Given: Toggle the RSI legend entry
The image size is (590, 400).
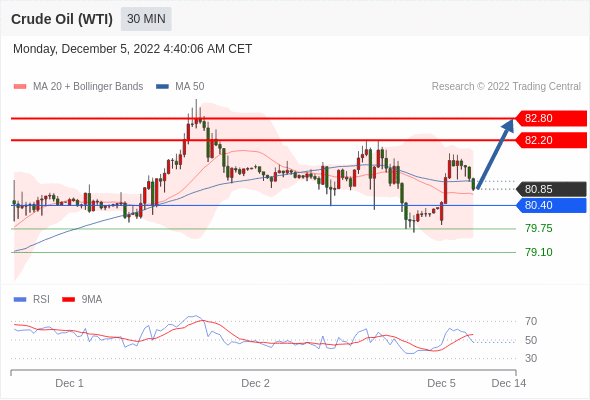Looking at the screenshot, I should click(32, 300).
